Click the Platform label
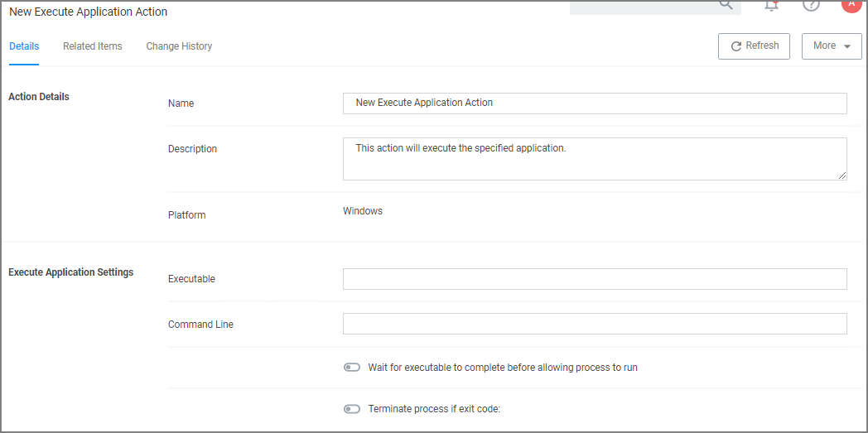The width and height of the screenshot is (868, 433). click(x=187, y=215)
